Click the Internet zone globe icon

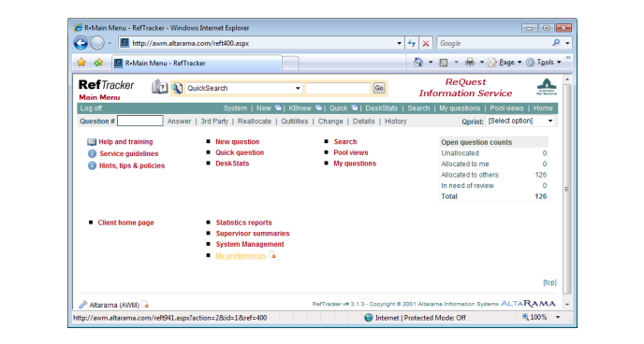tap(369, 317)
